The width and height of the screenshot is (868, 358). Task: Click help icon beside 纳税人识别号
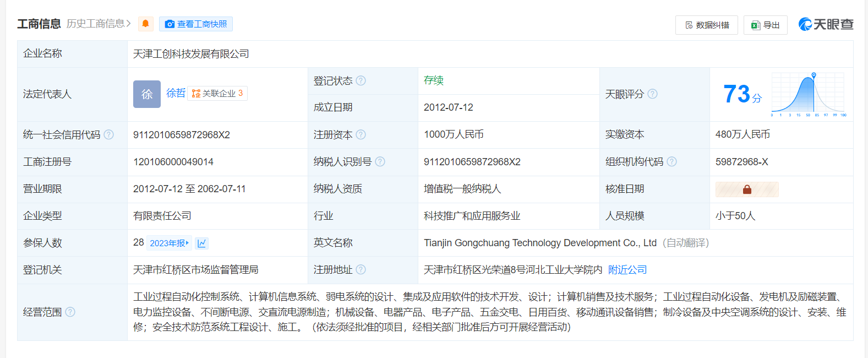tap(380, 161)
